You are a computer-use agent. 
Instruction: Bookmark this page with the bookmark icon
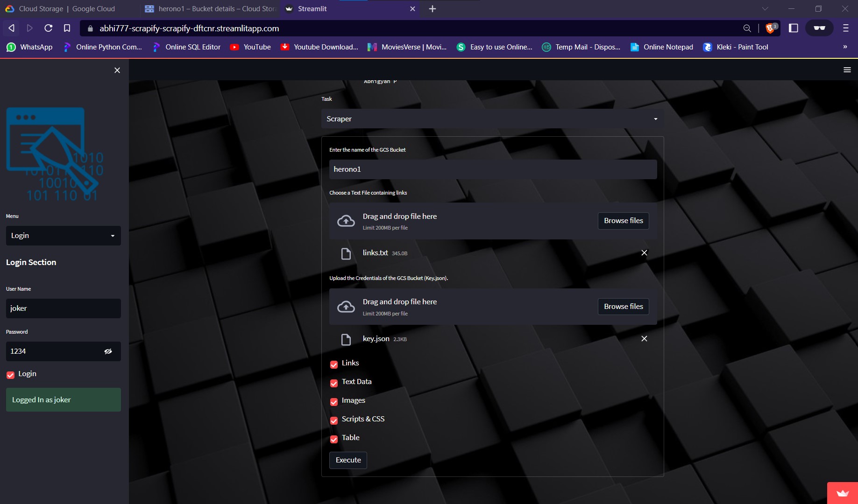pyautogui.click(x=67, y=28)
